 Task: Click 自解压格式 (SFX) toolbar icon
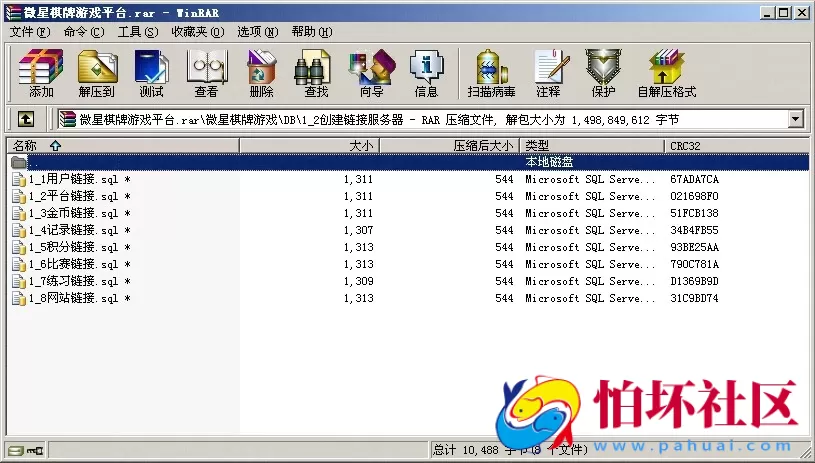[x=667, y=73]
